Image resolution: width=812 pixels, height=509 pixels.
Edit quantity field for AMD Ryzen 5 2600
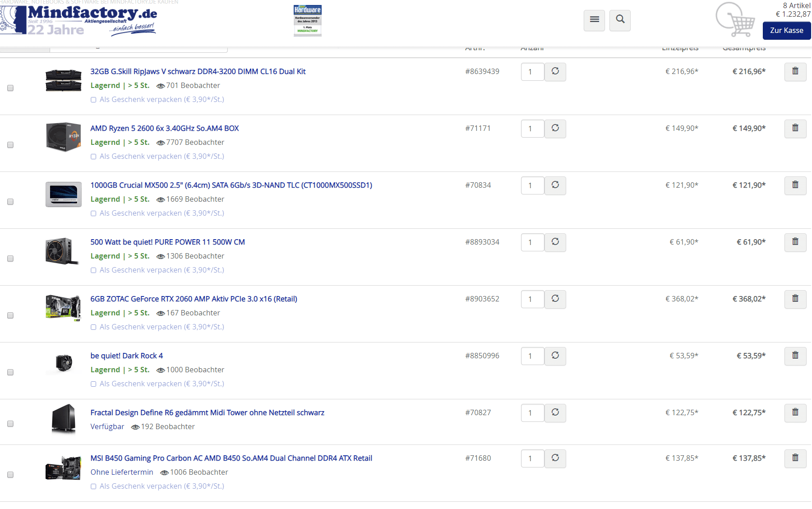click(532, 129)
